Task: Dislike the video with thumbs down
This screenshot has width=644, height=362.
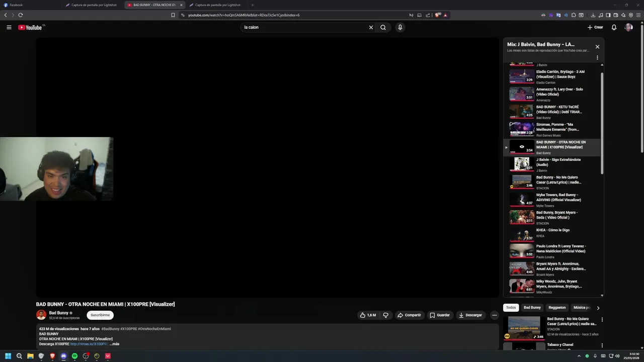Action: pos(386,315)
